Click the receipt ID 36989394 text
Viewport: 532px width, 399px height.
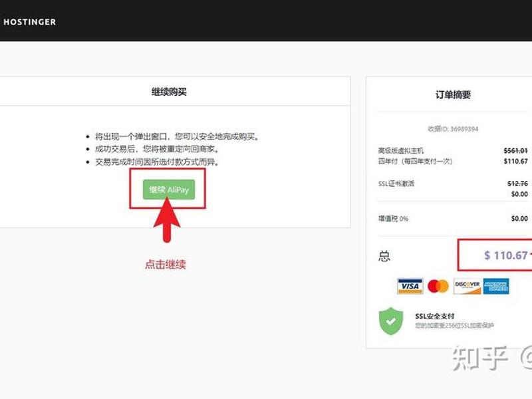(453, 128)
